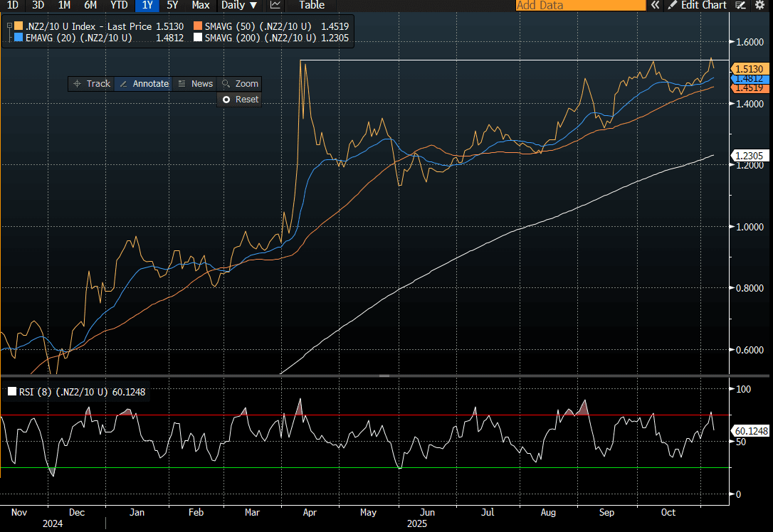This screenshot has width=773, height=532.
Task: Select the Annotate pencil tool
Action: 144,83
